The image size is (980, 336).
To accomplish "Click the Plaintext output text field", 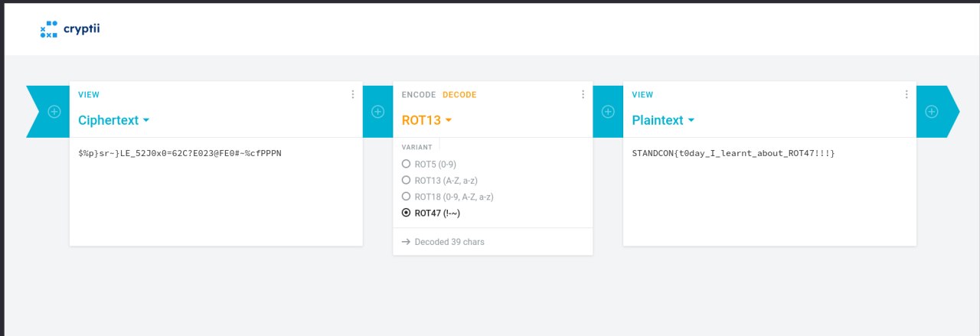I will click(x=769, y=191).
